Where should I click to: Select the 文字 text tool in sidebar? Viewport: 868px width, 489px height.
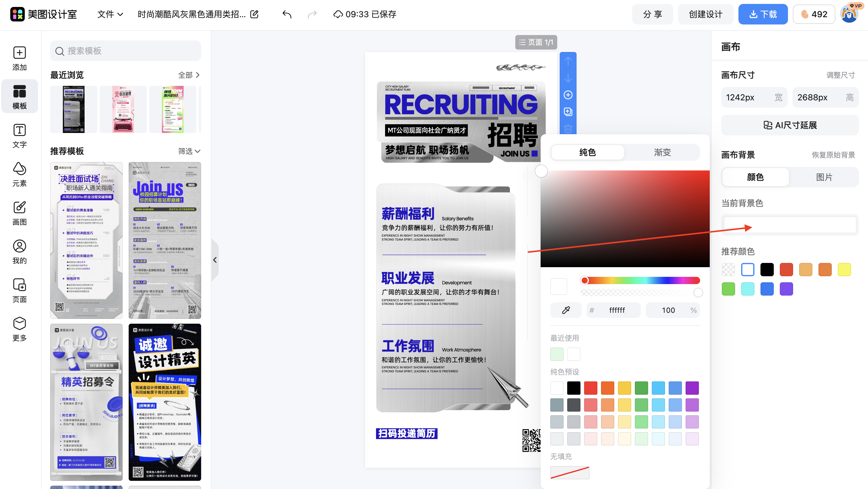pos(19,136)
